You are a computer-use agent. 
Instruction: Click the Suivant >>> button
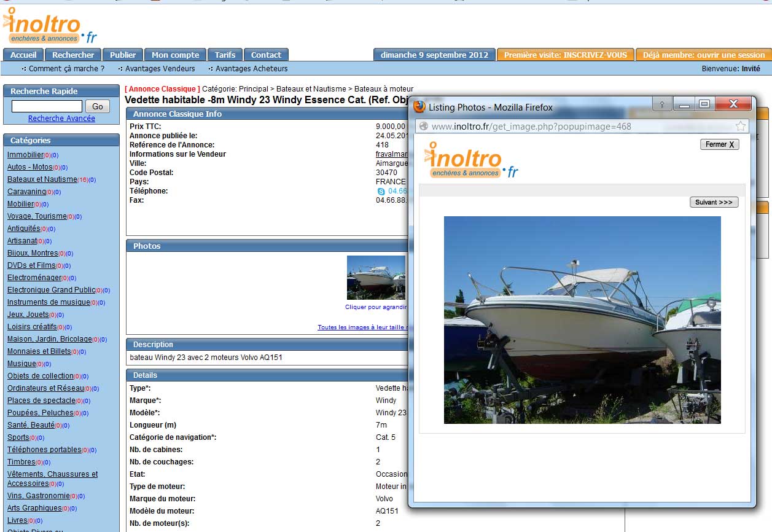(714, 202)
